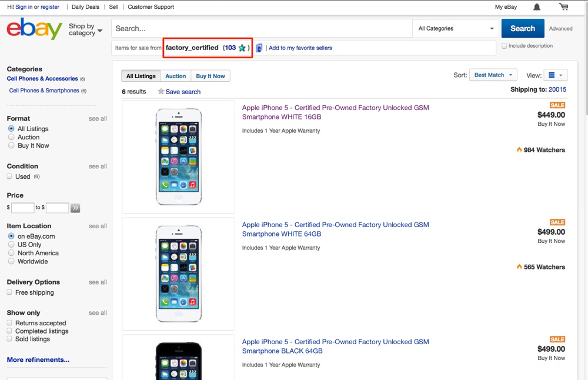Screen dimensions: 588x380
Task: Click Add to my favorite sellers
Action: 300,48
